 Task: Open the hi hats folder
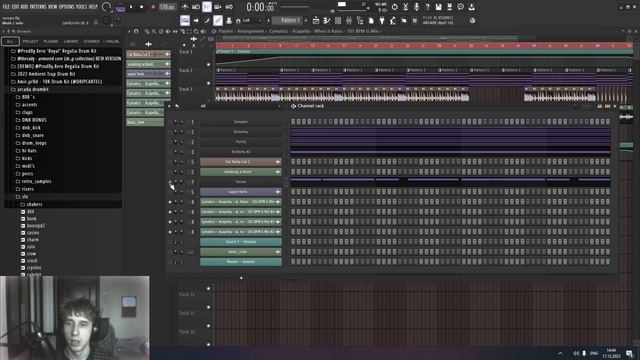tap(29, 151)
